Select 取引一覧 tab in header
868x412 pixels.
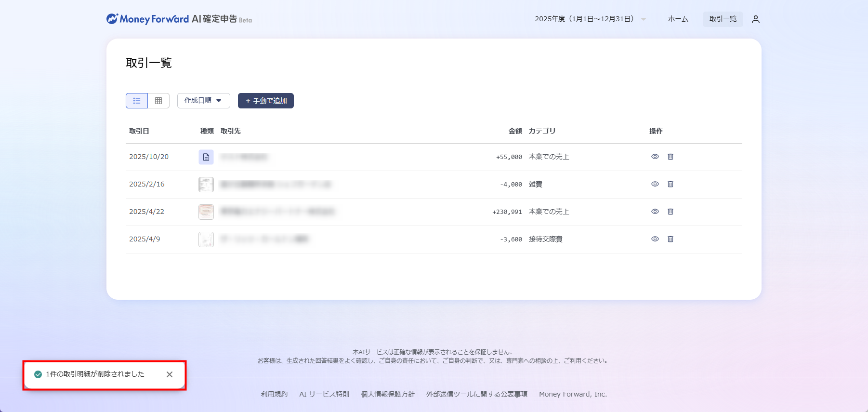tap(723, 19)
